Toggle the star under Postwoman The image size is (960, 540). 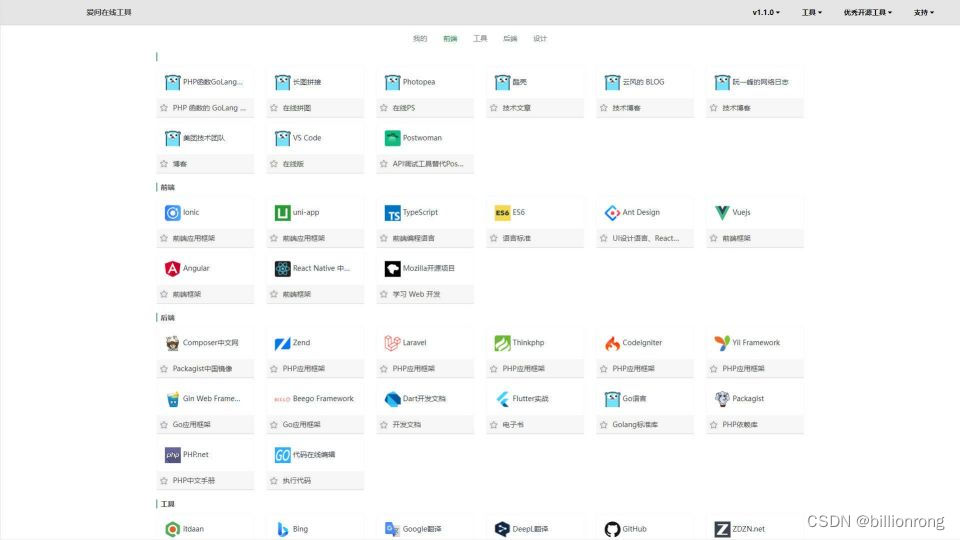pos(384,163)
